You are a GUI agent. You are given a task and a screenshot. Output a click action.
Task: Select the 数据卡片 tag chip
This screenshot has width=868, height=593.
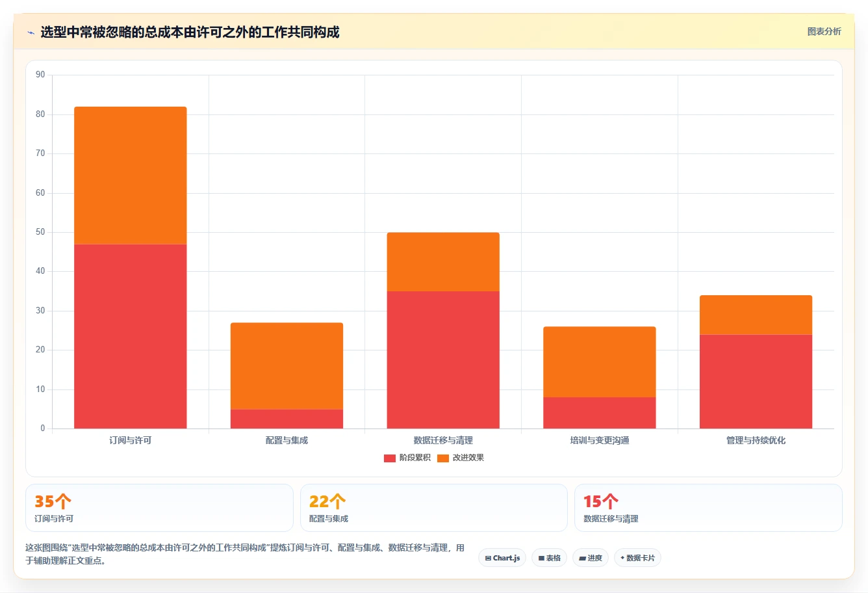637,558
